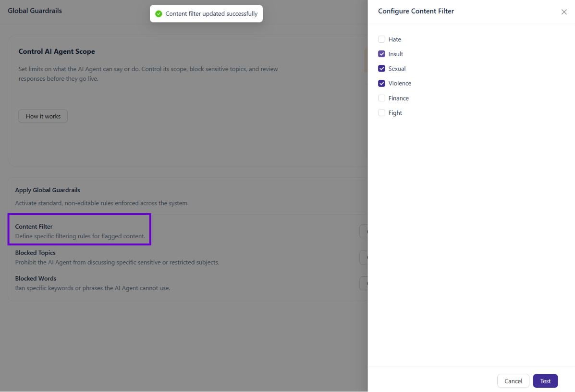Viewport: 575px width, 392px height.
Task: Click 'Define specific filtering rules for flagged content.'
Action: click(80, 236)
